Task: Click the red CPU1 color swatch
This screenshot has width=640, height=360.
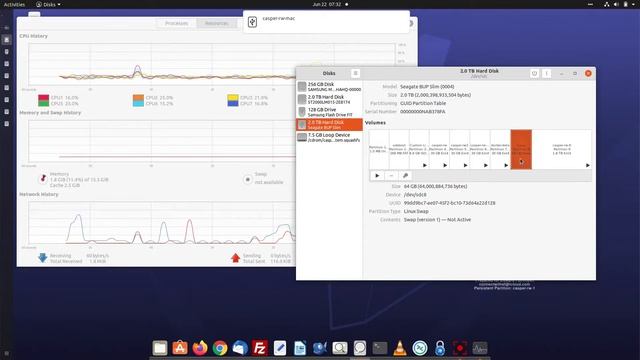Action: click(44, 98)
